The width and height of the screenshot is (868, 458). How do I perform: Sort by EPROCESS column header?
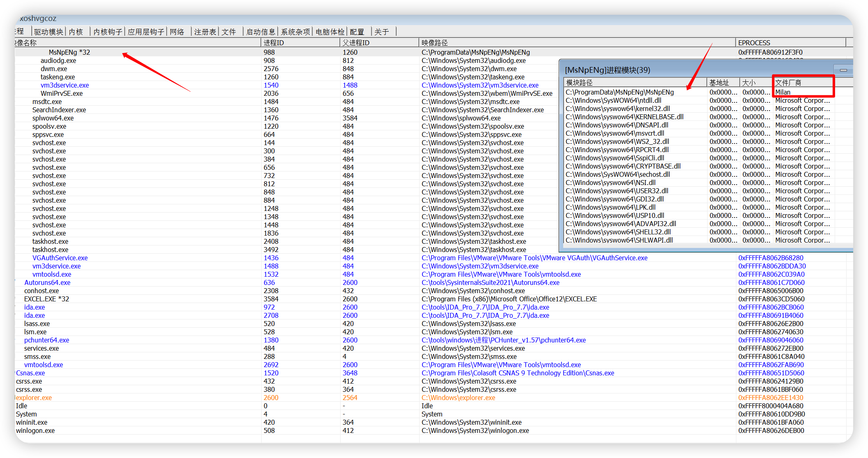click(x=791, y=42)
